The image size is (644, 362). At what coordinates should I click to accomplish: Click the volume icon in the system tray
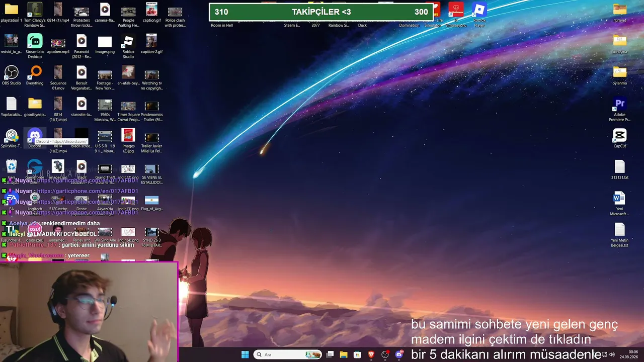tap(612, 354)
